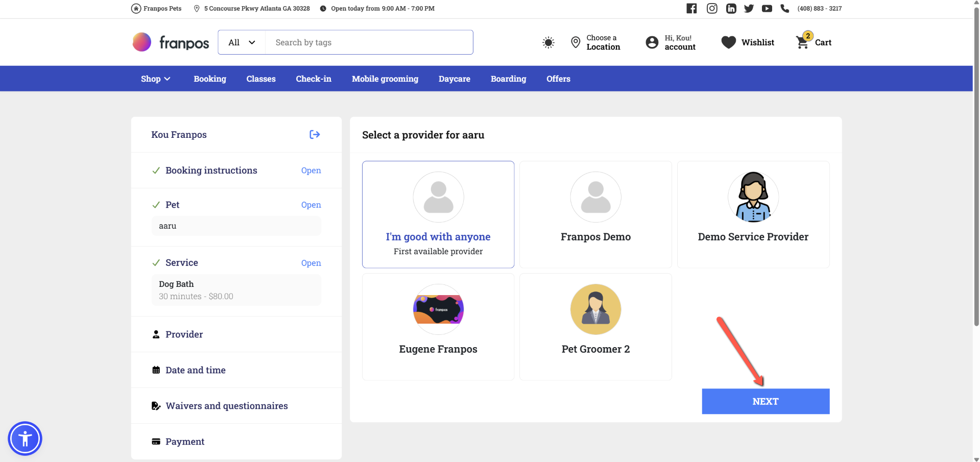
Task: Toggle the light/dark theme sun icon
Action: (x=548, y=42)
